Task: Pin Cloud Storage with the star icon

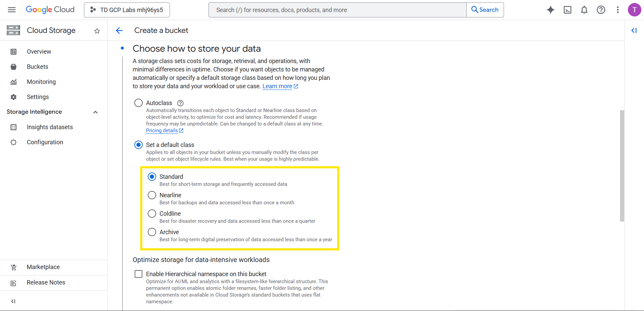Action: coord(97,31)
